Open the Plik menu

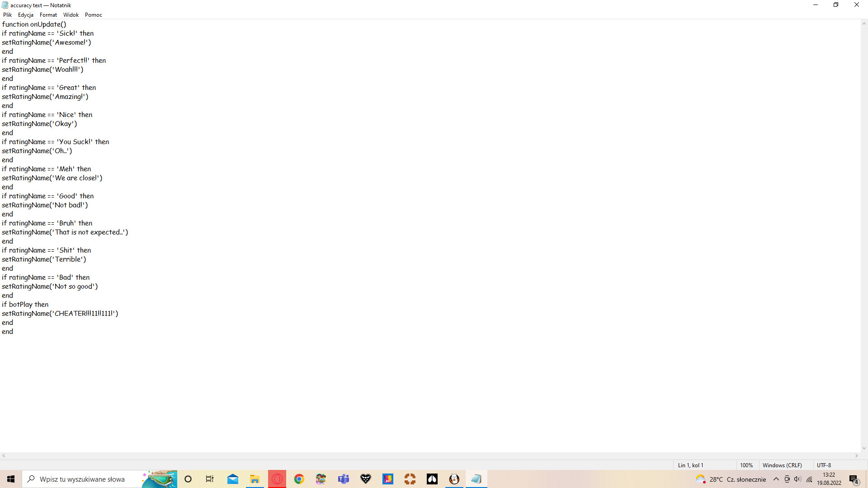(x=7, y=15)
